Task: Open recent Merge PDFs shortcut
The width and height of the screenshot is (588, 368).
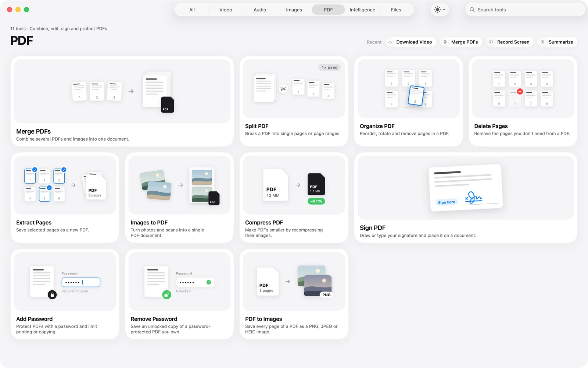Action: tap(461, 42)
